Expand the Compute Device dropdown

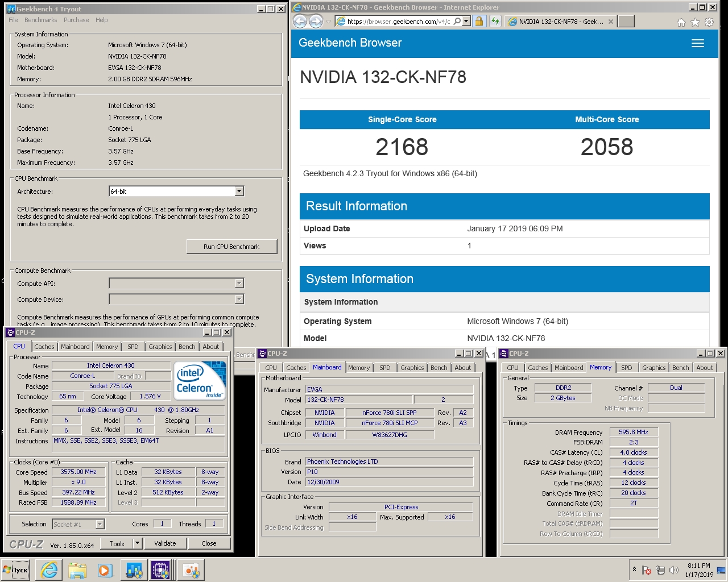[239, 299]
